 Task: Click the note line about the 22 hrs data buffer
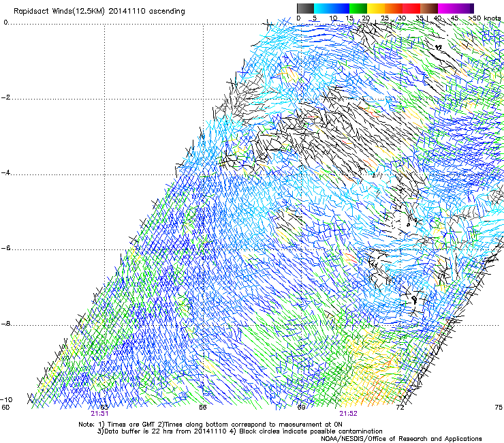click(240, 431)
